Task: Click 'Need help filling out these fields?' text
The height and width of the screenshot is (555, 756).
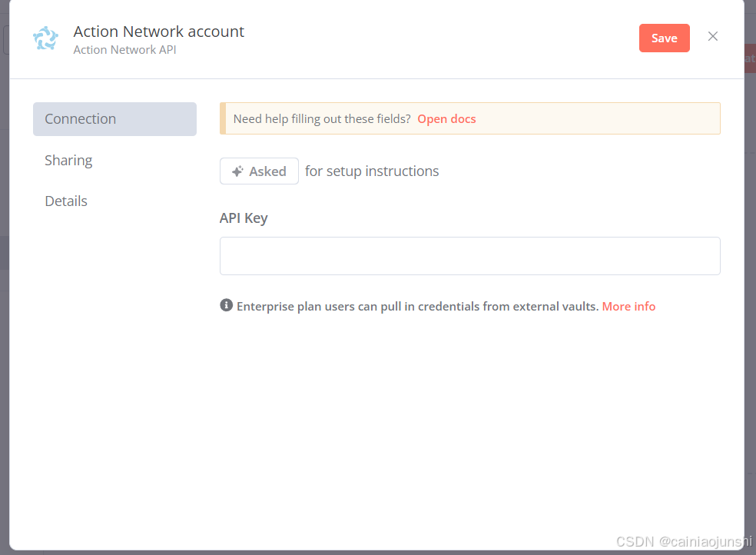Action: [x=322, y=119]
